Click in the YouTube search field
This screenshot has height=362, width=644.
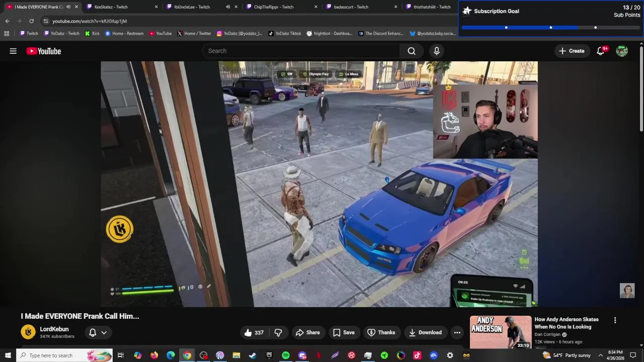pyautogui.click(x=302, y=51)
